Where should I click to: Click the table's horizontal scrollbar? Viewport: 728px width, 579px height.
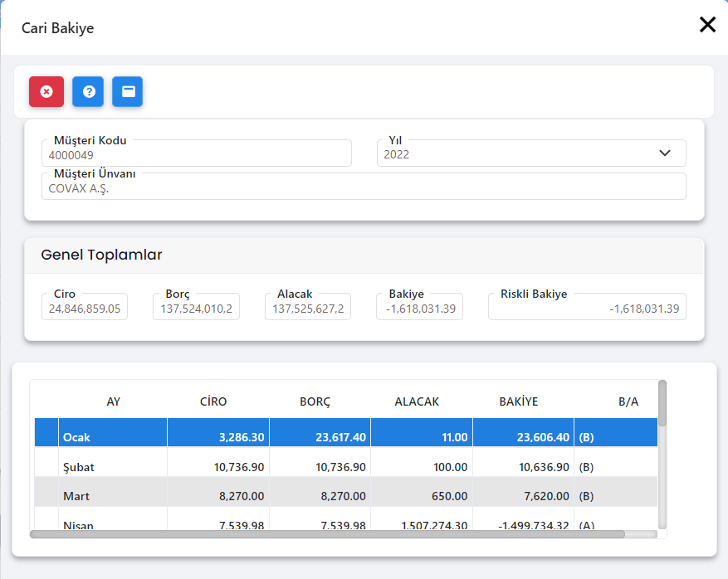click(x=327, y=534)
